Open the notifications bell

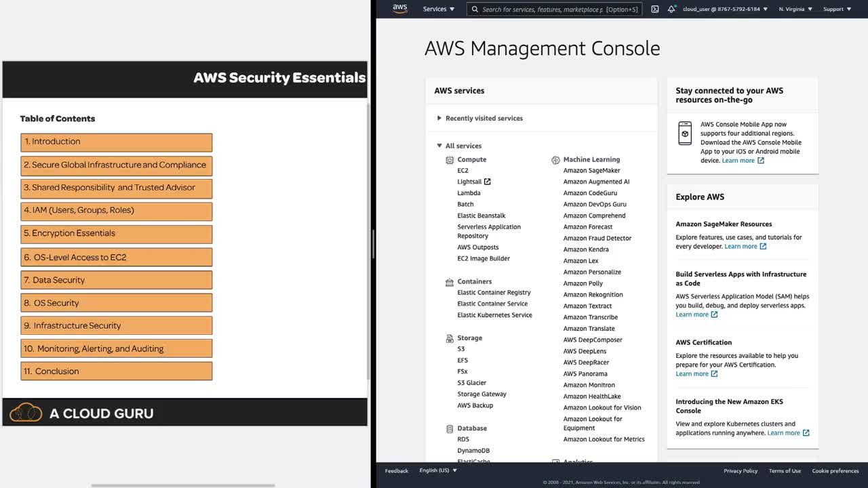(671, 9)
